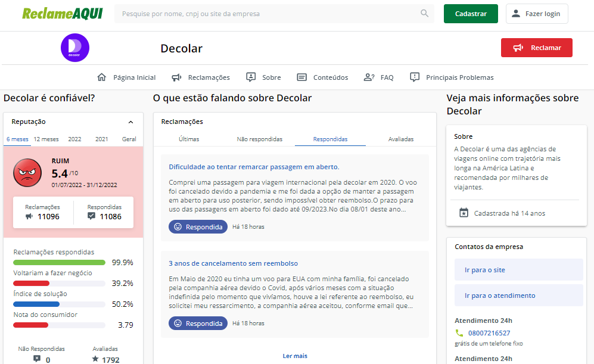Click the home icon beside Página Inicial
Viewport: 594px width, 364px height.
[x=101, y=77]
